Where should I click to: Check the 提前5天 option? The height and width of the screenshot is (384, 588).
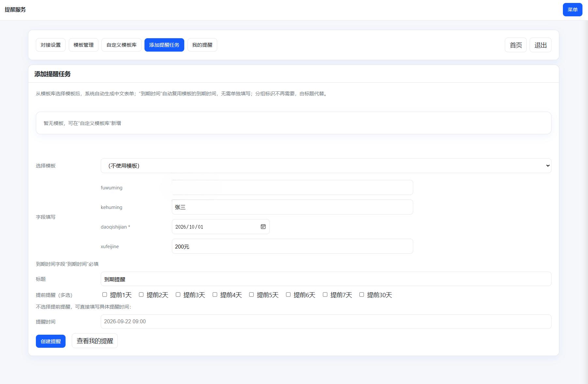click(x=251, y=295)
